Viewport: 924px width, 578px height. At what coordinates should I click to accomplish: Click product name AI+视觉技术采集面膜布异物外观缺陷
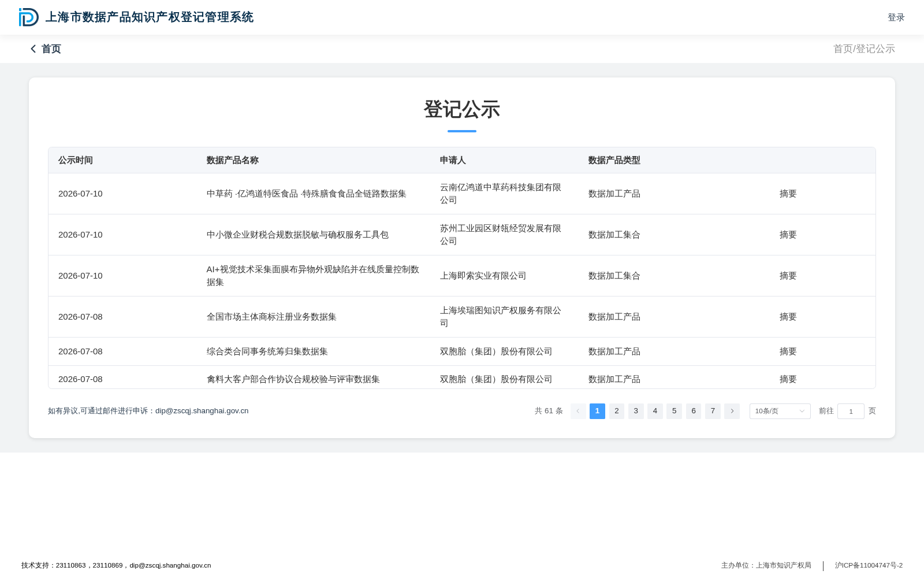(x=313, y=276)
